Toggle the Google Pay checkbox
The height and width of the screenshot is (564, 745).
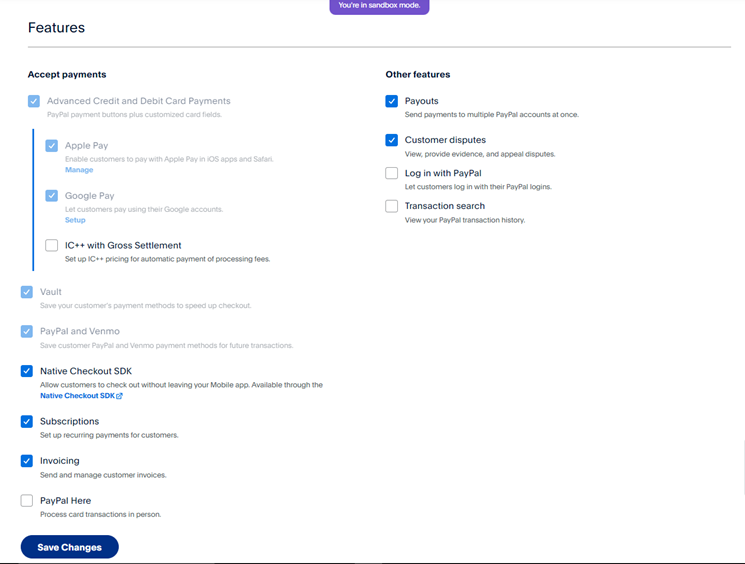pos(52,195)
